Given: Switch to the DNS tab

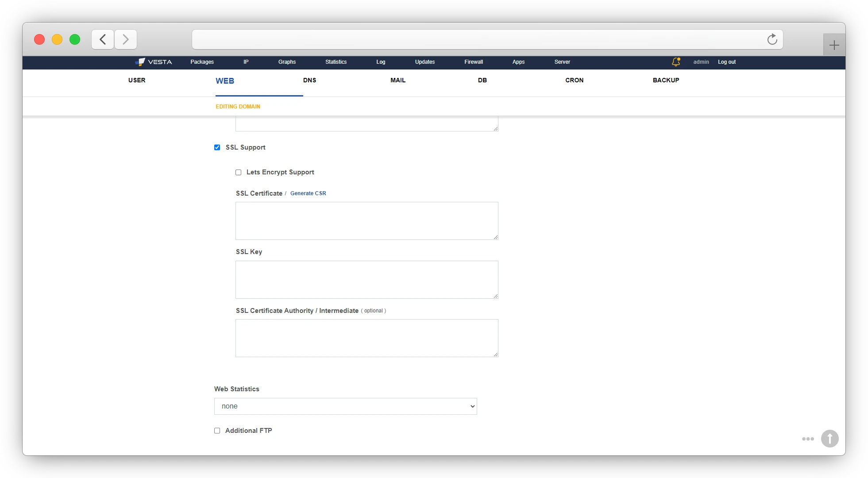Looking at the screenshot, I should (309, 81).
